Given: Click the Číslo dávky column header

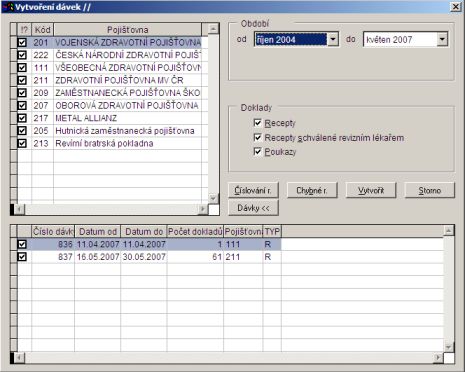Looking at the screenshot, I should coord(53,232).
